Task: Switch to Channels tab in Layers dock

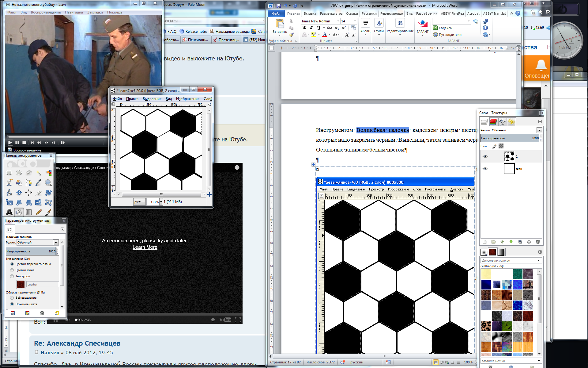Action: tap(493, 122)
